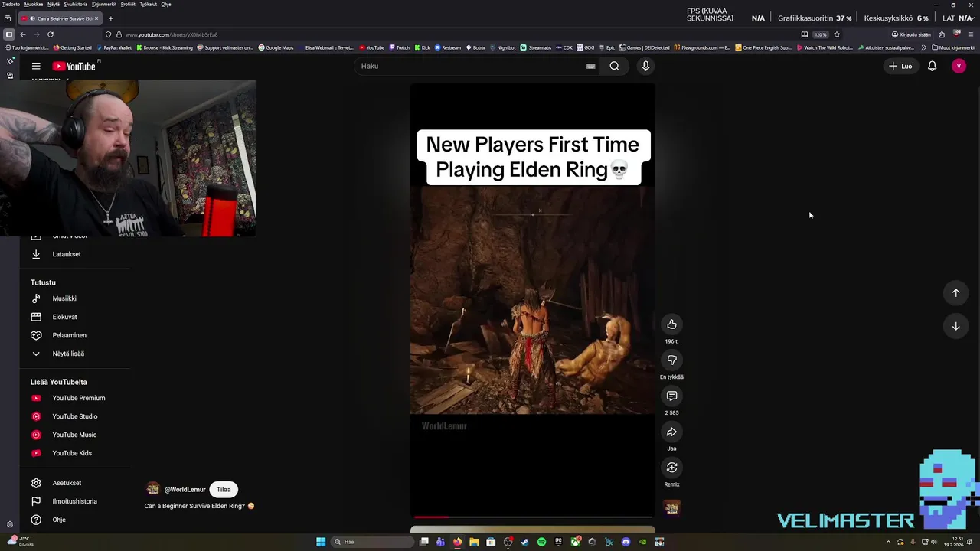The height and width of the screenshot is (551, 980).
Task: Bookmark this page with the star icon
Action: click(x=837, y=34)
